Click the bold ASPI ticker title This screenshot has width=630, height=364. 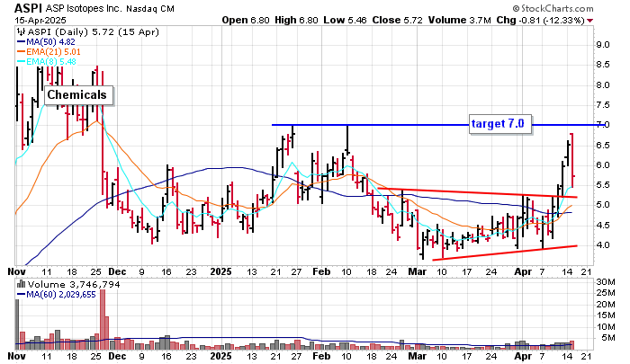pyautogui.click(x=29, y=8)
